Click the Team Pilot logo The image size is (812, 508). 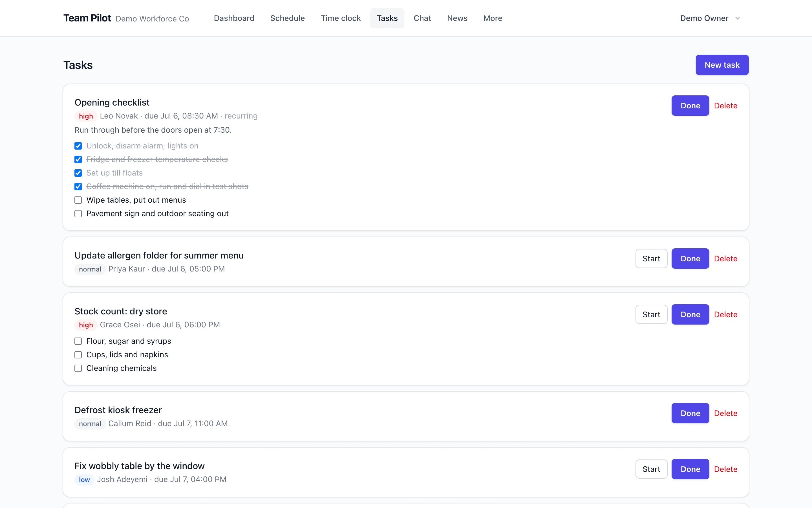pos(87,18)
